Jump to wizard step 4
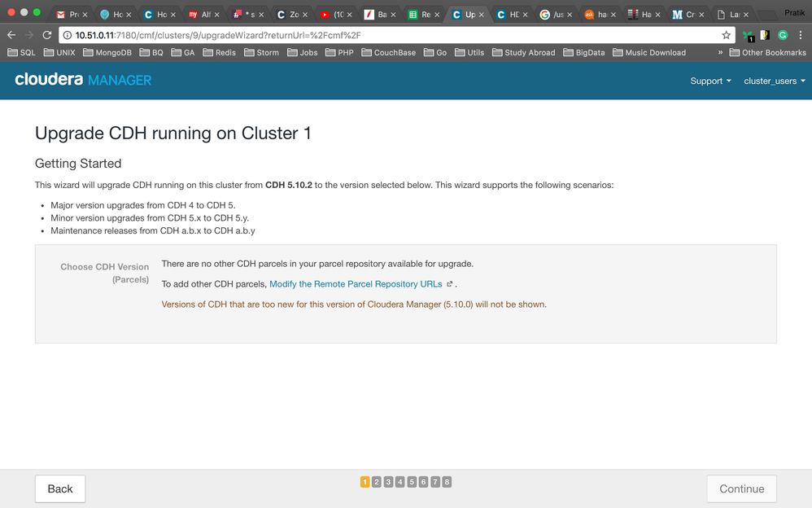 [399, 482]
